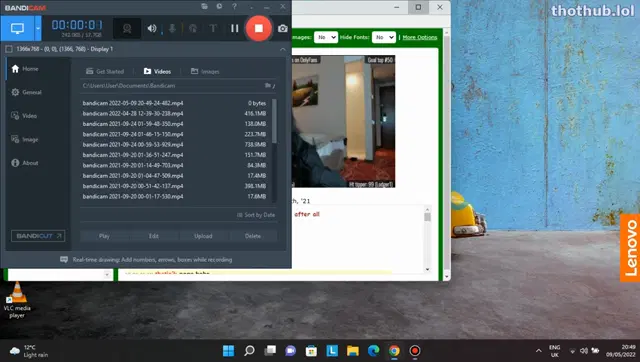
Task: Open the Home section in sidebar
Action: click(x=25, y=69)
